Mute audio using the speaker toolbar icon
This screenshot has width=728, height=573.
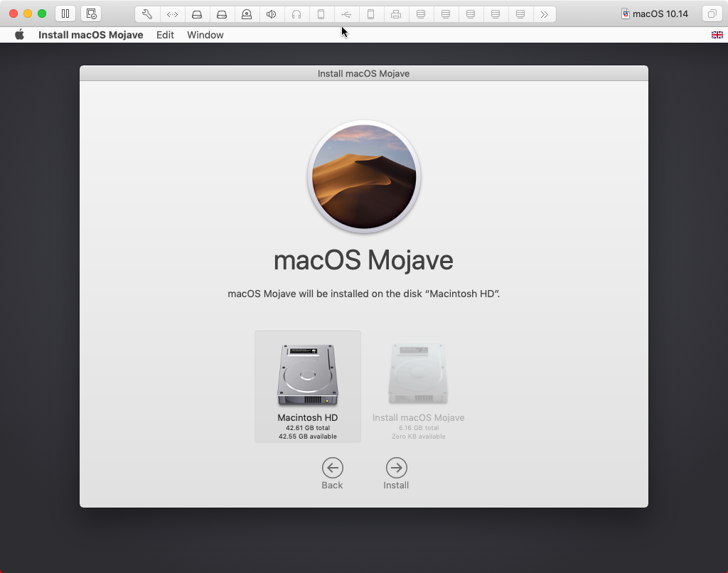(272, 13)
